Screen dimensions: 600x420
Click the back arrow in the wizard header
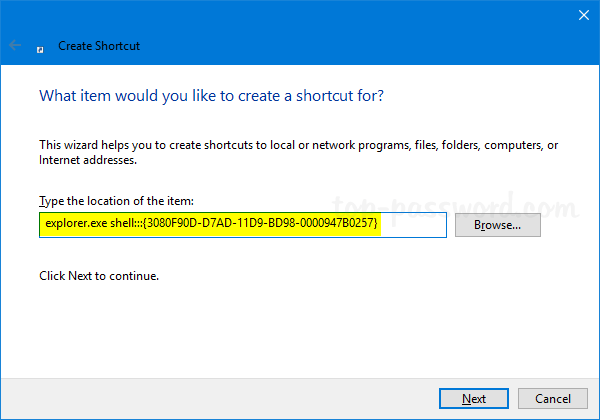(x=16, y=45)
